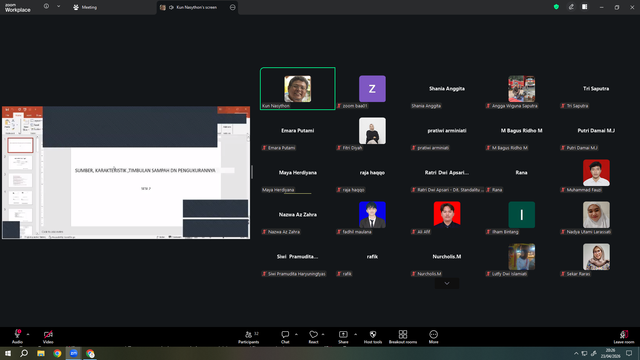
Task: Open first Google Chrome taskbar icon
Action: pyautogui.click(x=57, y=353)
